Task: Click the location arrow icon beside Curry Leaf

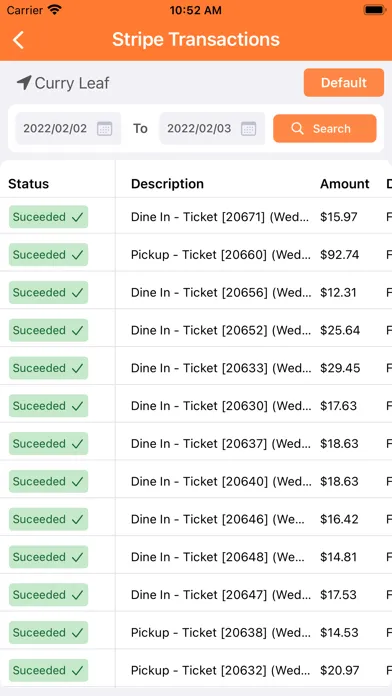Action: point(24,83)
